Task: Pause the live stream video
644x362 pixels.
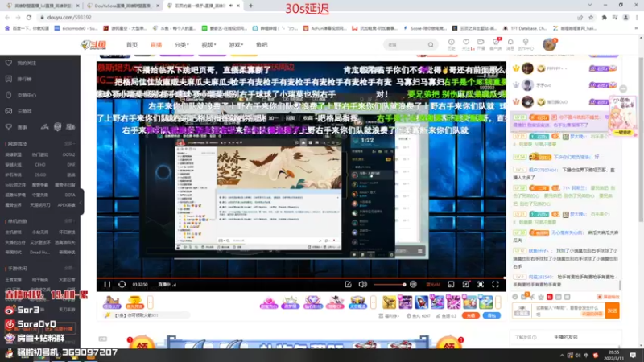Action: pyautogui.click(x=107, y=284)
